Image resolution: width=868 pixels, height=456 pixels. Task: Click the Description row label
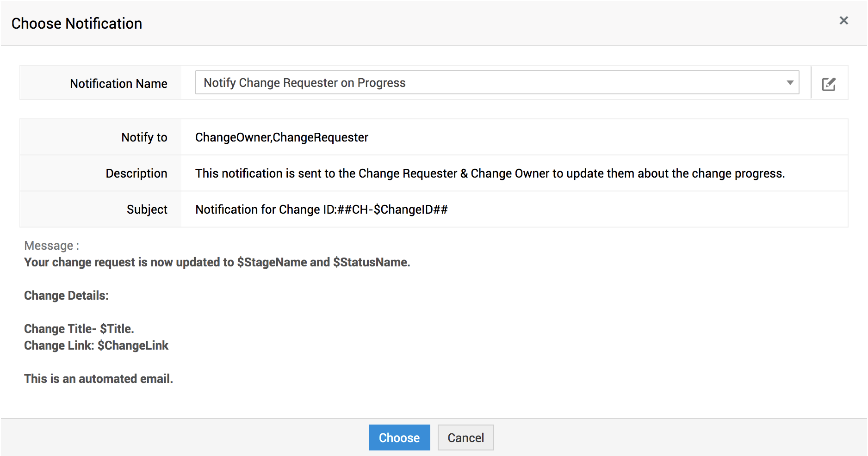[x=136, y=173]
